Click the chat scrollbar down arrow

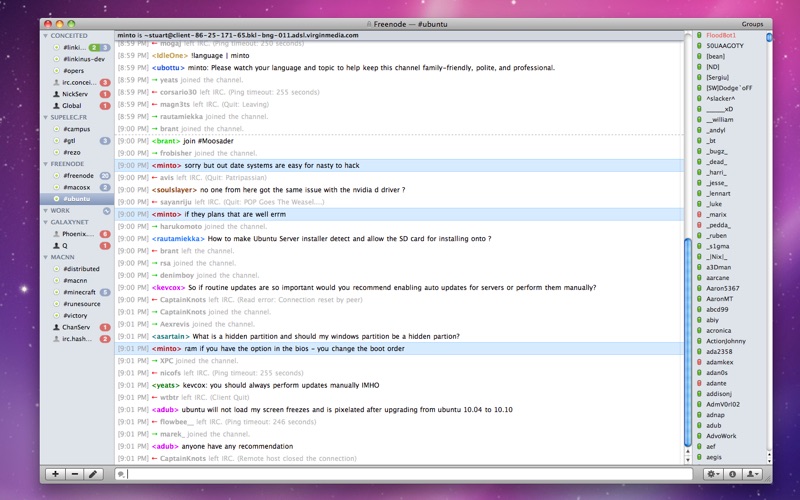pos(688,459)
